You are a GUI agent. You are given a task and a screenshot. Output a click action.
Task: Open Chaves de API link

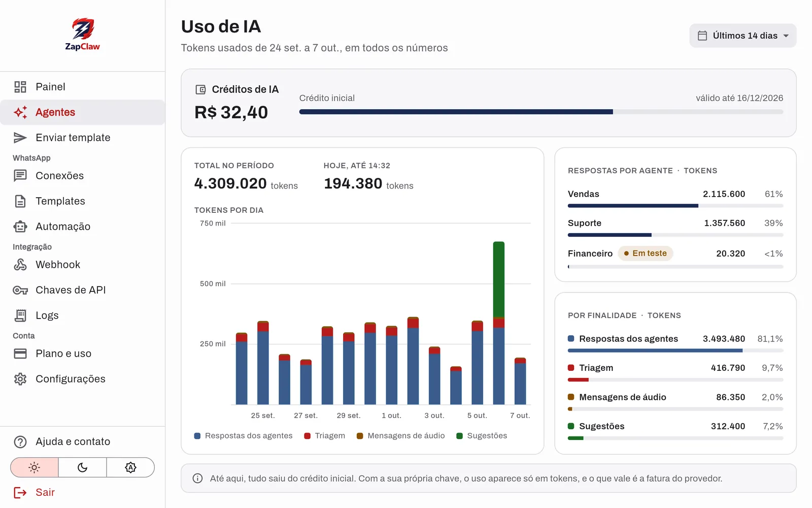[83, 290]
